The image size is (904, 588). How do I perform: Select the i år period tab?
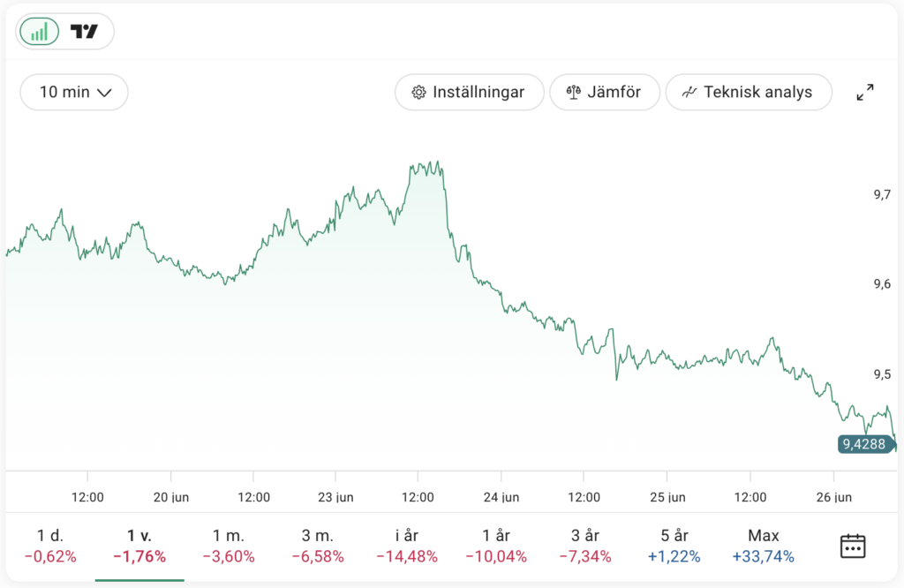point(407,546)
